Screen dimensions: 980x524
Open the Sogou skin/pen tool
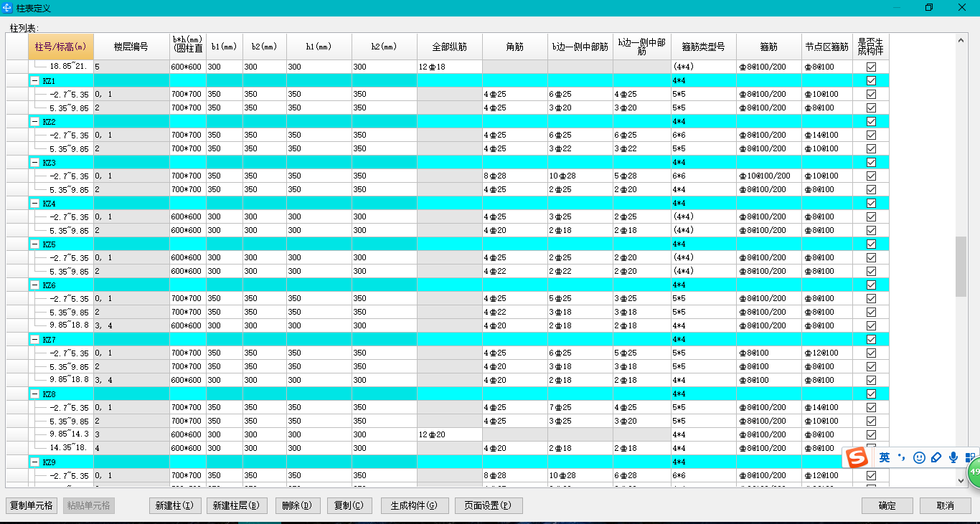pos(936,457)
